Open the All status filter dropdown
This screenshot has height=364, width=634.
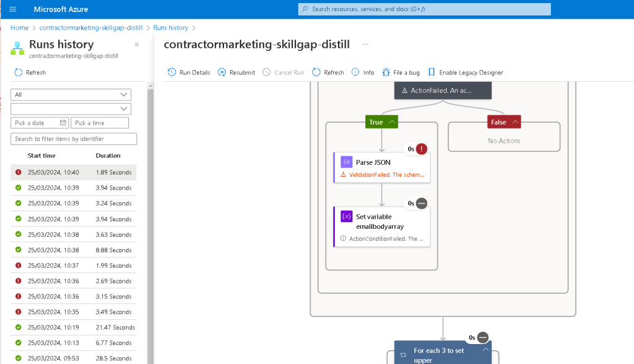point(71,94)
